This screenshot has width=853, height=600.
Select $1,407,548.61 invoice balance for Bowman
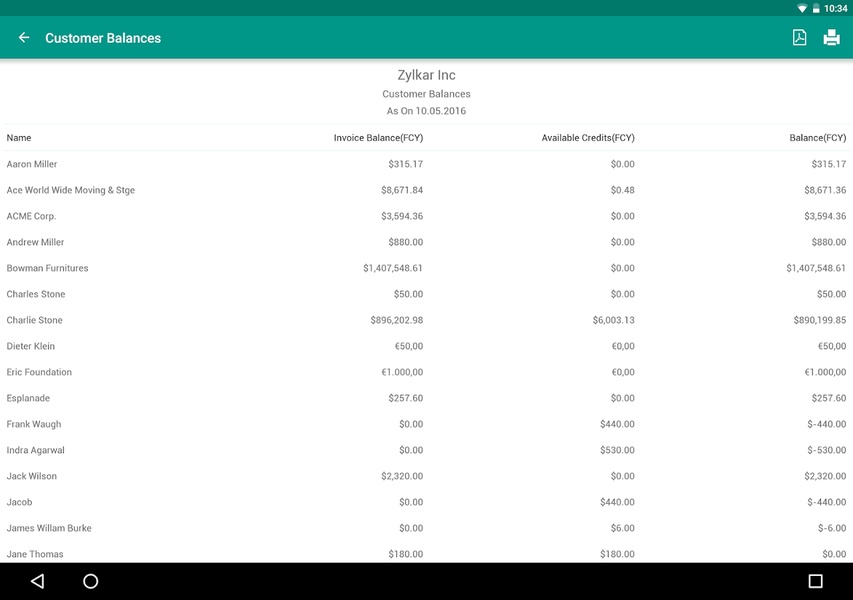[x=393, y=268]
